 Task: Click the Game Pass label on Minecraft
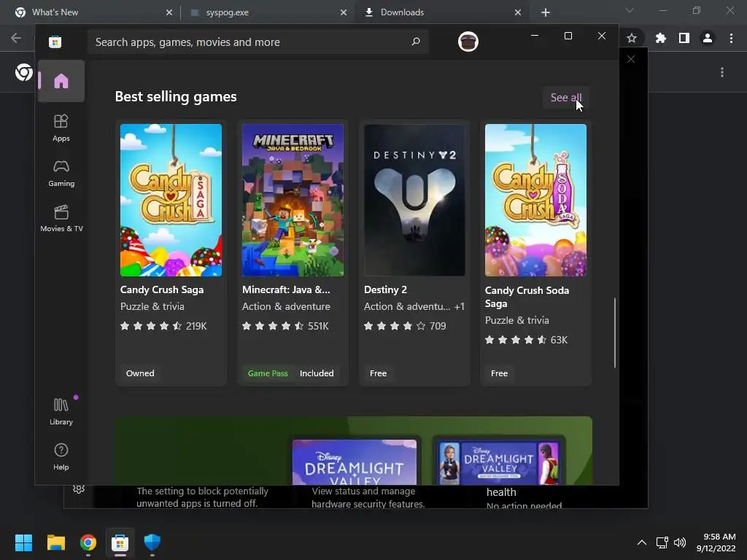point(268,373)
